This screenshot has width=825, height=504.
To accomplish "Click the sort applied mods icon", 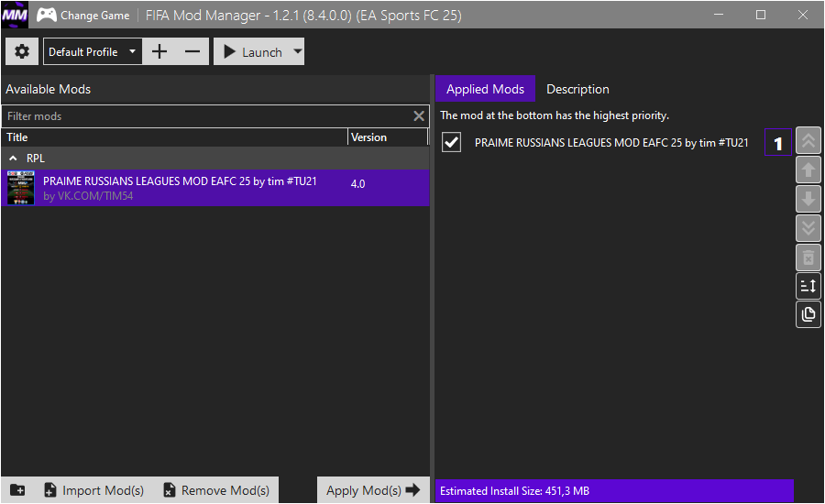I will tap(808, 286).
